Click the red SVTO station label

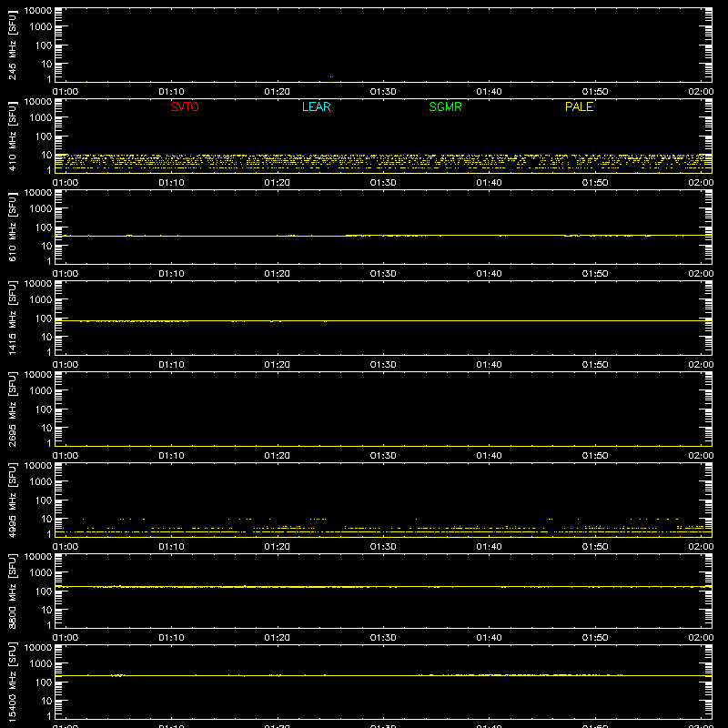(x=185, y=106)
